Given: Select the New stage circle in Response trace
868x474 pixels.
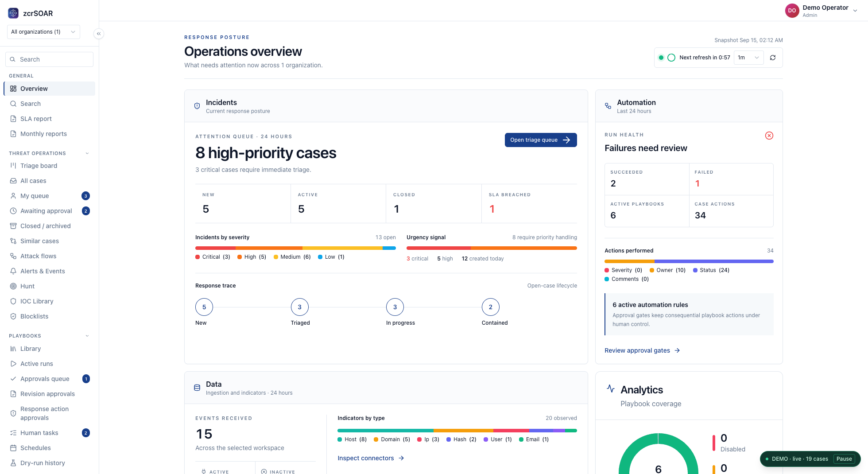Looking at the screenshot, I should (x=204, y=307).
